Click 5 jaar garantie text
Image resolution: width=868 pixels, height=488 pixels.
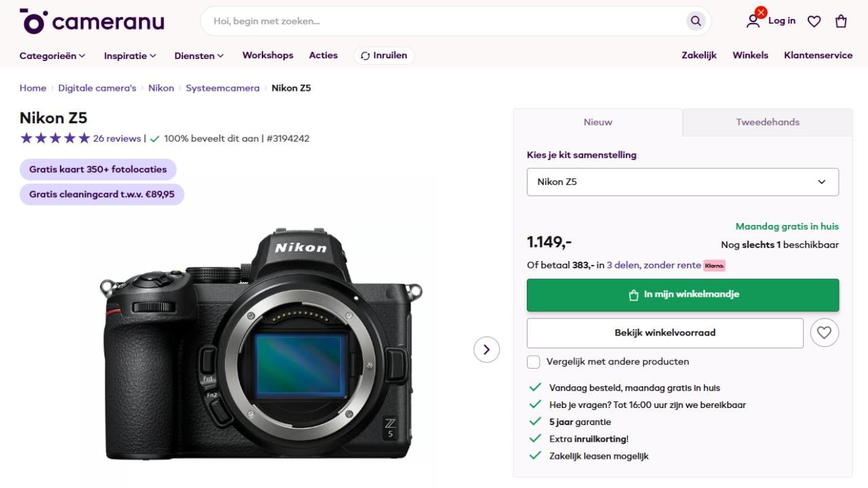click(x=580, y=422)
